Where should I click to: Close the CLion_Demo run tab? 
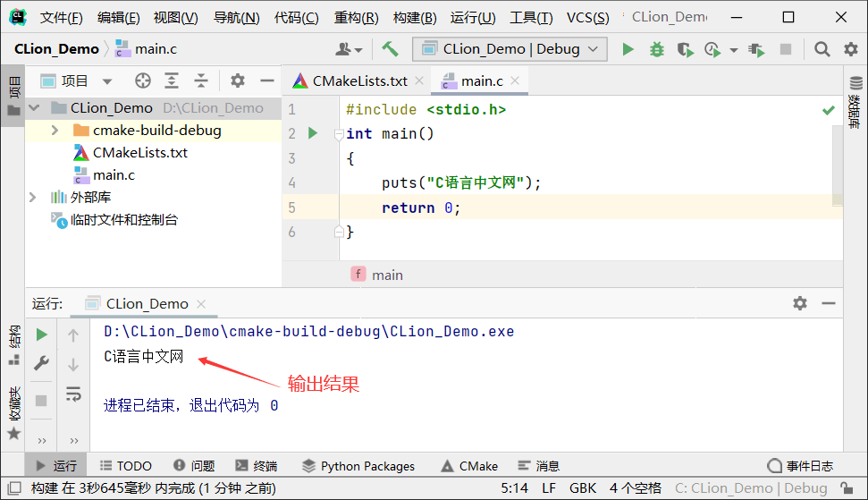[201, 304]
